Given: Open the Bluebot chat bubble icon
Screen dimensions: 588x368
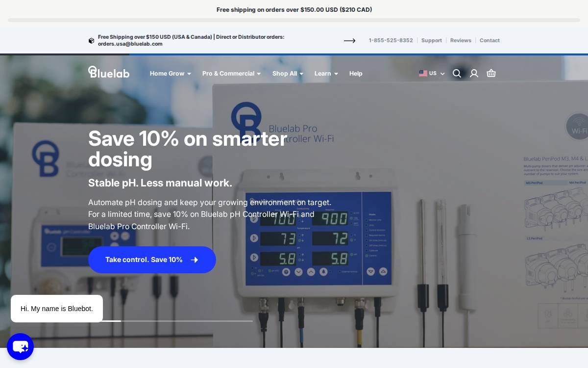Looking at the screenshot, I should click(20, 346).
